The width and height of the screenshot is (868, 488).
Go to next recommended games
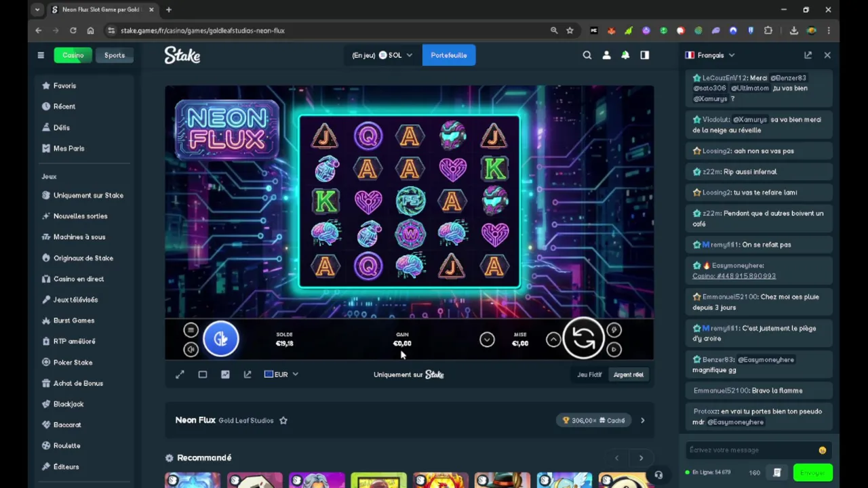(x=641, y=458)
